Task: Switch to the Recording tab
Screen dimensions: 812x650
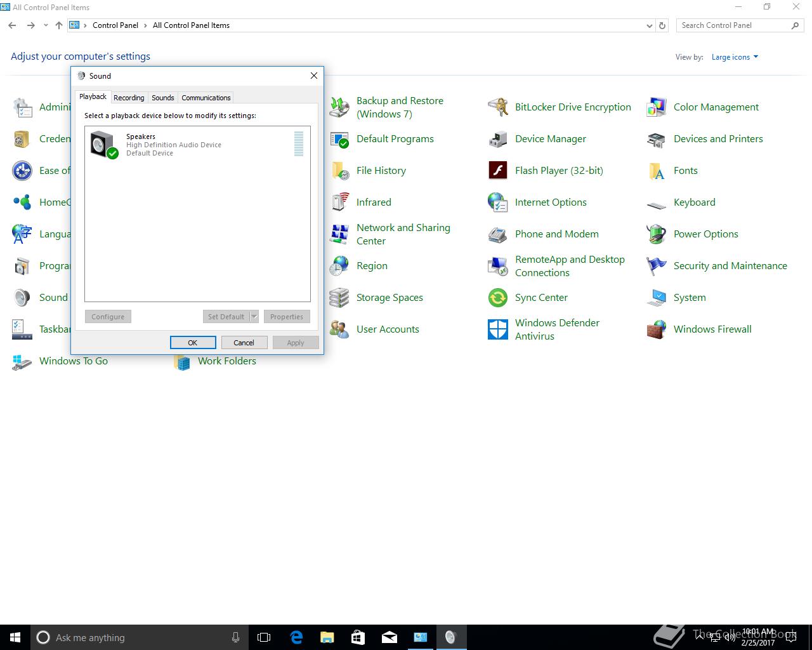Action: [x=129, y=98]
